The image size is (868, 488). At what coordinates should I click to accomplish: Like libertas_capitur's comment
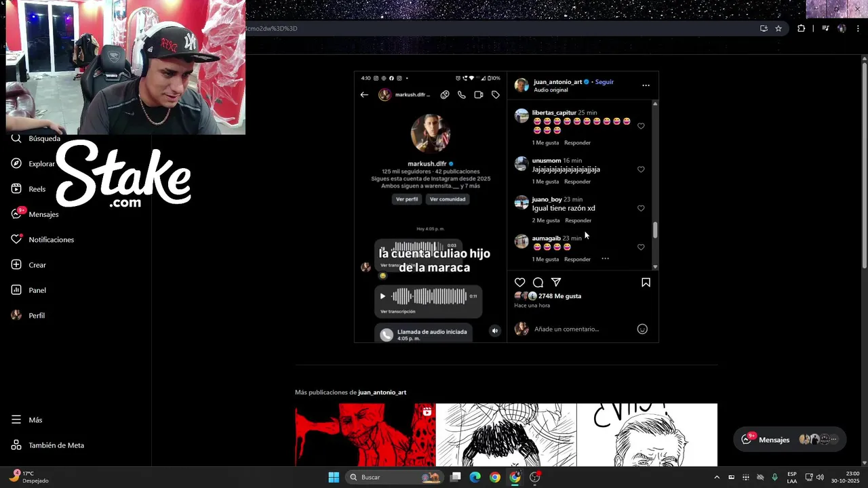pos(641,126)
